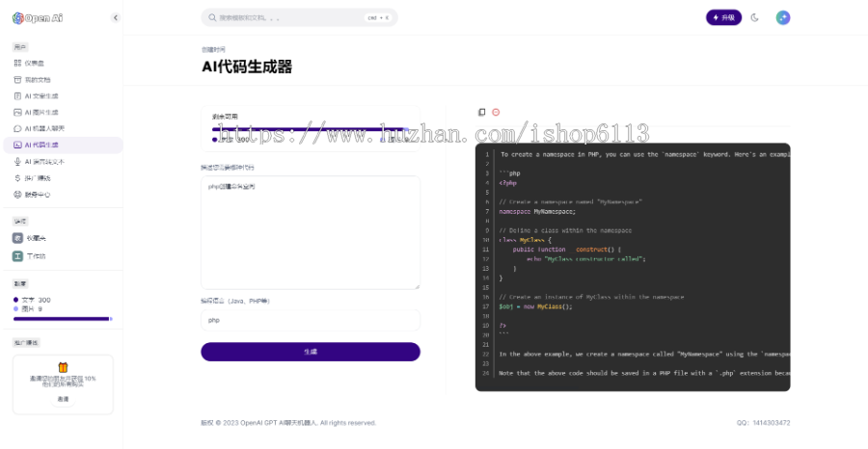Focus the top search box
The image size is (868, 449).
pos(299,17)
